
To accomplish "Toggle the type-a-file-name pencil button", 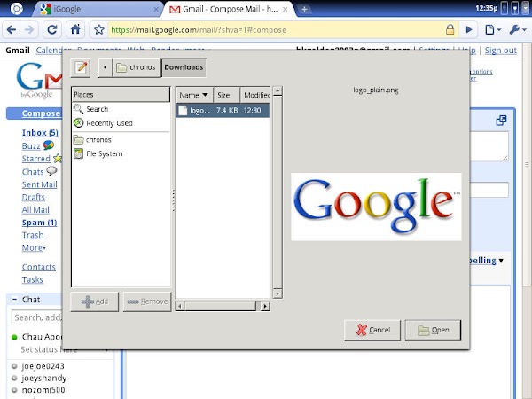I will tap(81, 67).
